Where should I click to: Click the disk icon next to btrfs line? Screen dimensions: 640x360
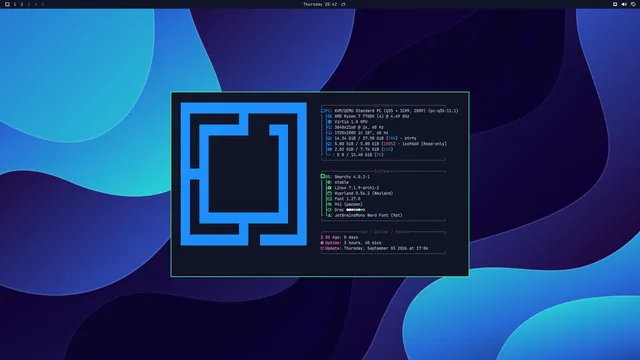(329, 138)
